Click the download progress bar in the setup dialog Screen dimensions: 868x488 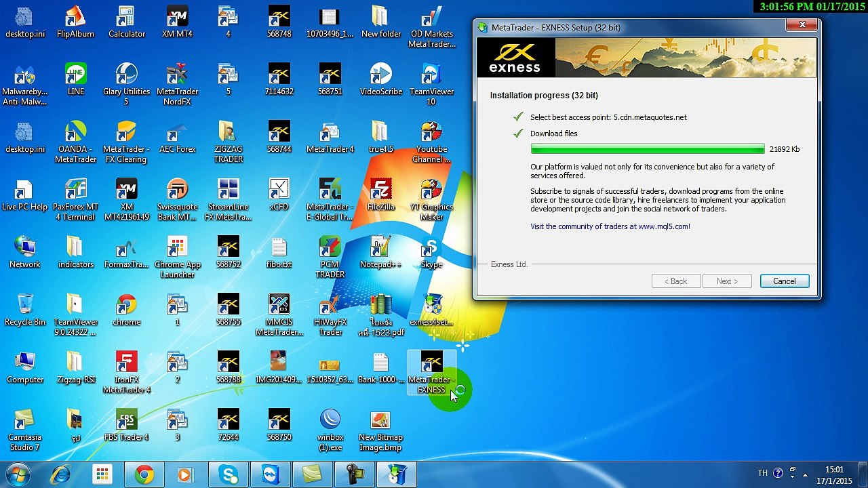coord(648,149)
